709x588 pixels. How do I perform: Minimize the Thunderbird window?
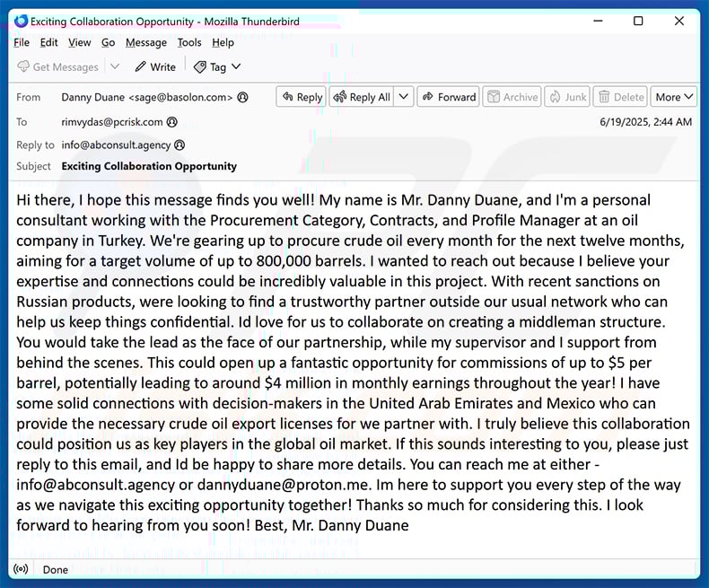[598, 21]
